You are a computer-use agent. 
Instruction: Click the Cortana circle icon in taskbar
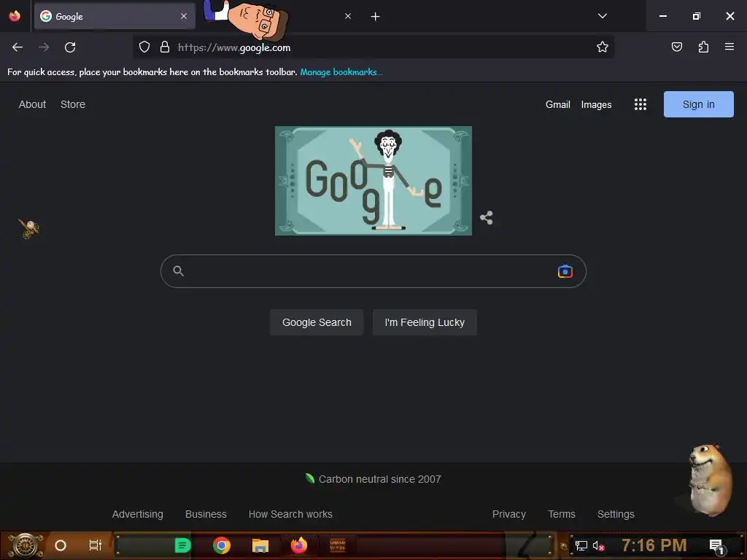point(61,545)
